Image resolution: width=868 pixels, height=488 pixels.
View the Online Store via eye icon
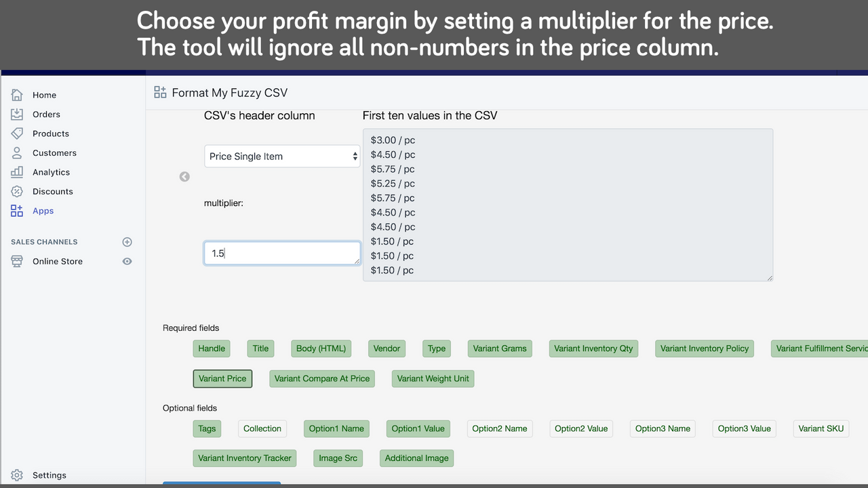tap(127, 262)
